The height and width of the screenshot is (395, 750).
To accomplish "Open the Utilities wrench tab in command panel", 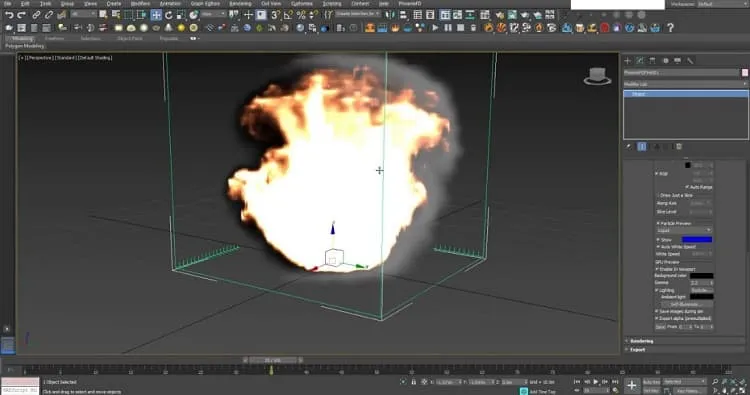I will [x=690, y=61].
